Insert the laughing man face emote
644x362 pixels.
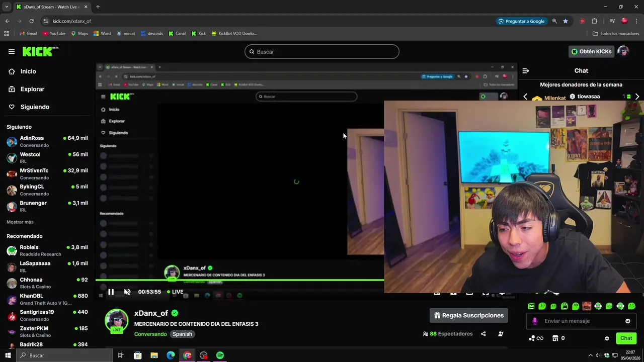coord(587,306)
